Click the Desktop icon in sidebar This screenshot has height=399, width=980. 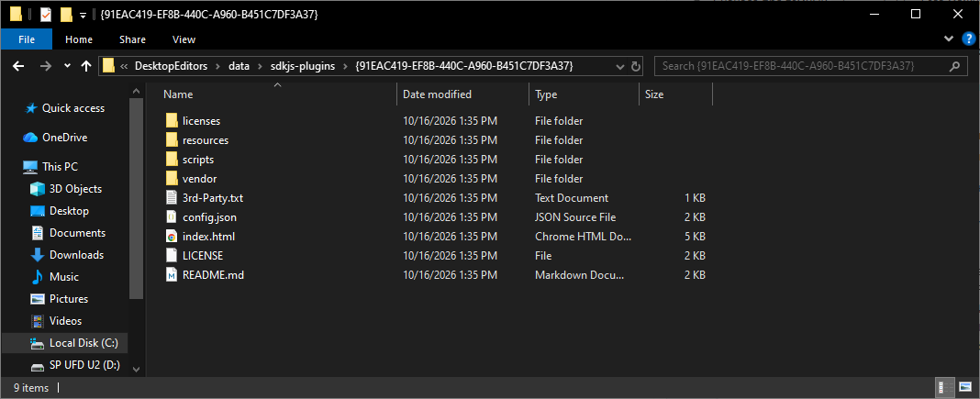[39, 211]
